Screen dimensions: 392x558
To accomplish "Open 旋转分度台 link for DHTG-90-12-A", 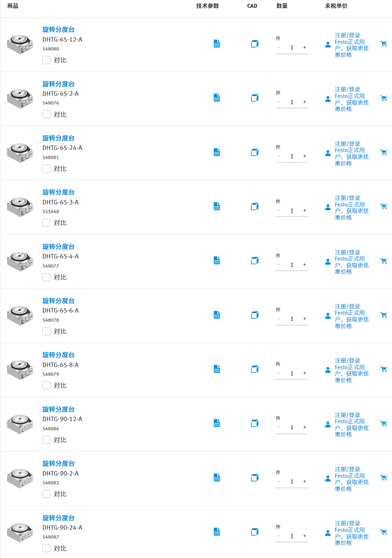I will tap(59, 409).
